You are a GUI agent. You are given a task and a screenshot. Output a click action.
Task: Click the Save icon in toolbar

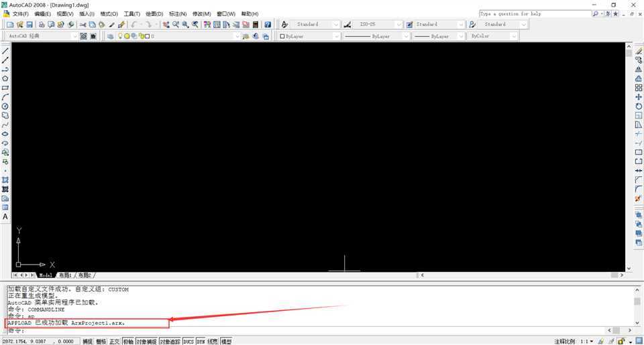(x=30, y=25)
